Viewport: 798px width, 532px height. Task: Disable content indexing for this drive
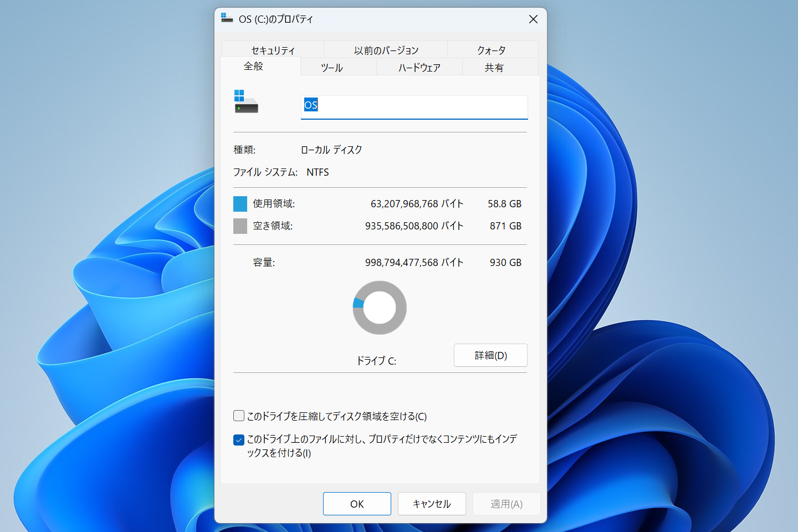tap(238, 439)
